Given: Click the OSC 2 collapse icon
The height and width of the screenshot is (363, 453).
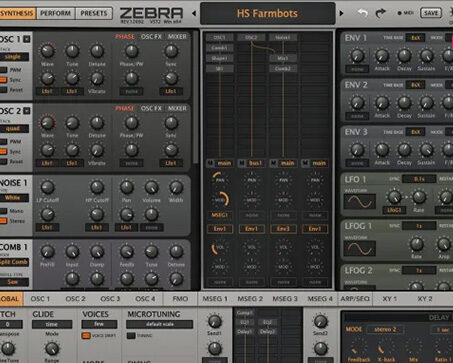Looking at the screenshot, I should (x=27, y=111).
